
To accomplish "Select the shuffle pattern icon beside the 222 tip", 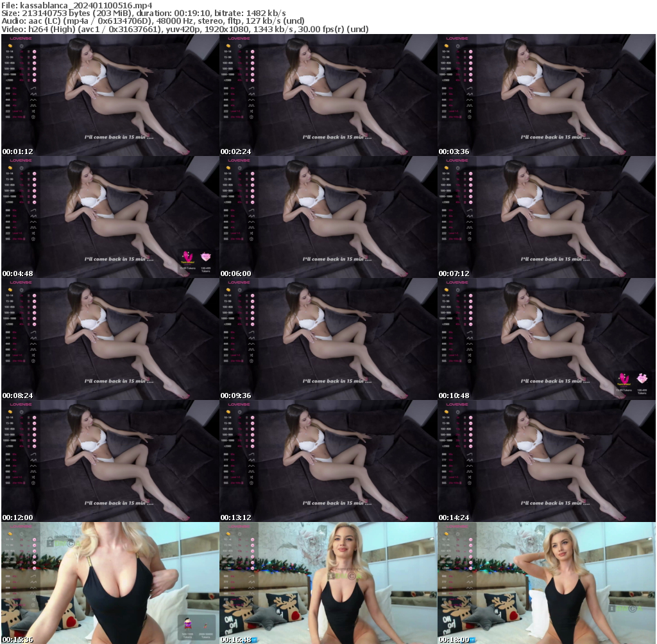I will pos(33,110).
